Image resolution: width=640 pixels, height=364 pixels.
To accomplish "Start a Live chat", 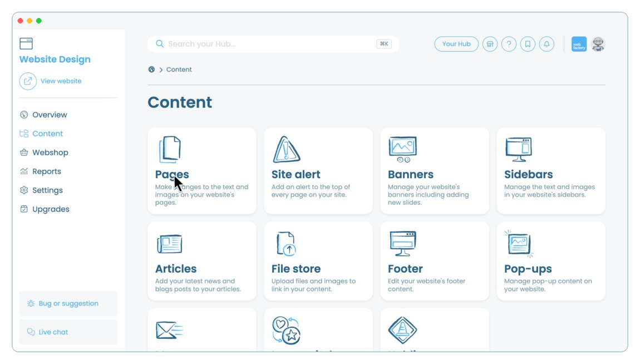I will click(x=68, y=332).
